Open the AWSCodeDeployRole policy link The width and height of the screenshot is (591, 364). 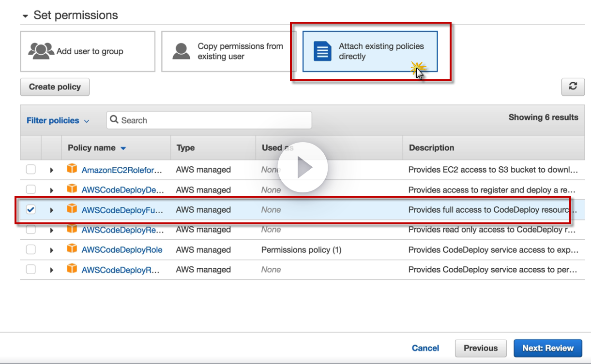pyautogui.click(x=122, y=250)
